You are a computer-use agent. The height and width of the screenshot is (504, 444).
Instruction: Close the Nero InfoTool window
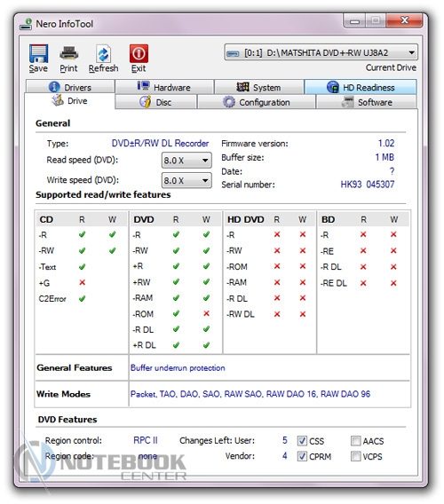coord(404,20)
